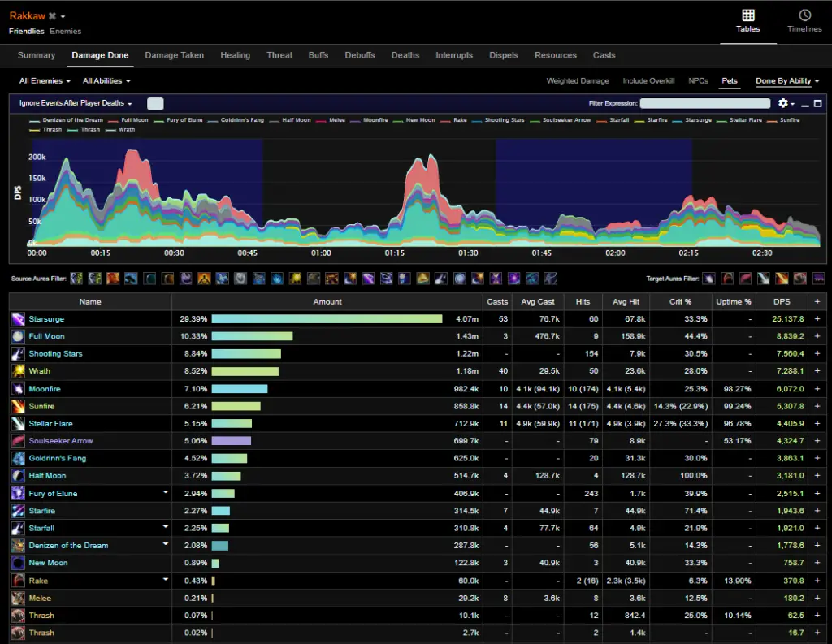
Task: Toggle Pets option
Action: [x=730, y=80]
